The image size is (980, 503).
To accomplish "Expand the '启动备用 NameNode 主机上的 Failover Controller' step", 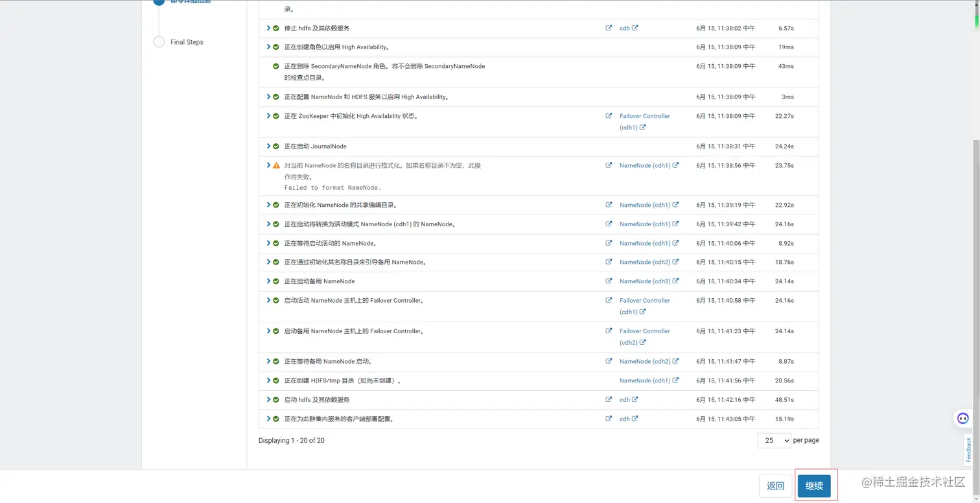I will coord(268,331).
